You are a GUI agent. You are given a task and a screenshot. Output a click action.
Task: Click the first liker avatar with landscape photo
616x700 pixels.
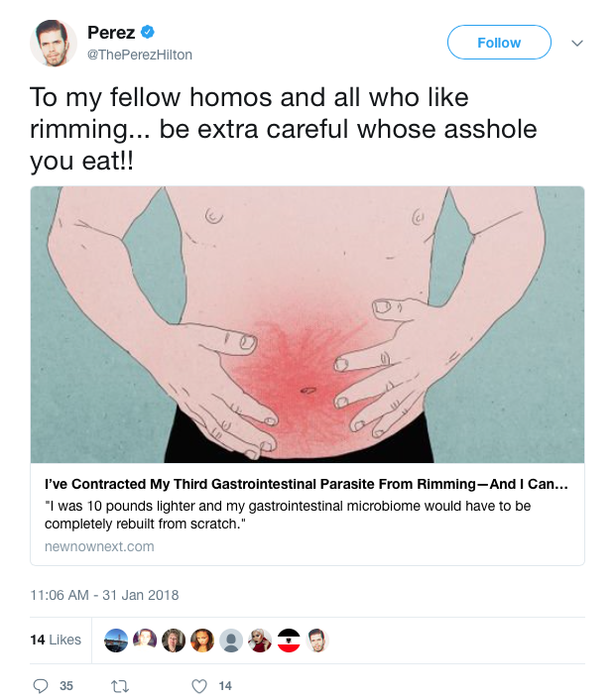click(x=116, y=641)
